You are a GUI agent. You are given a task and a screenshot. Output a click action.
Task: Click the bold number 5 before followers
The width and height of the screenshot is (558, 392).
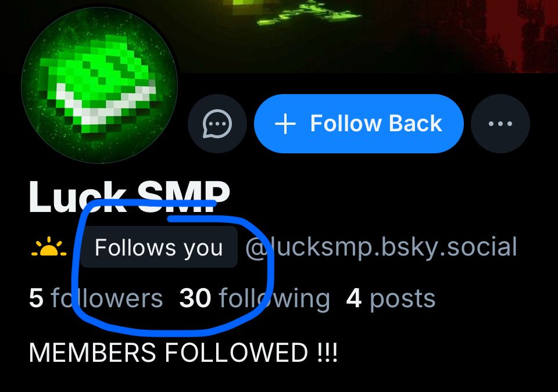coord(36,298)
